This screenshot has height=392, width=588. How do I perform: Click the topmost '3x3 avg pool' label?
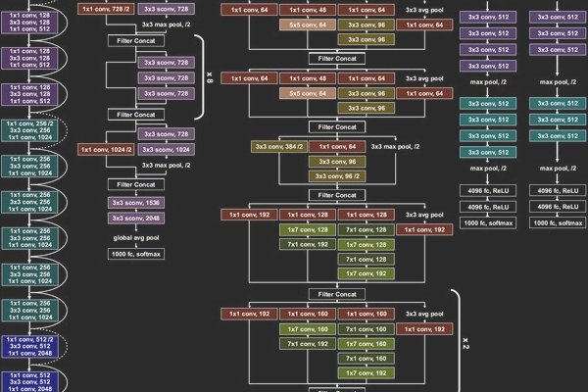click(423, 8)
